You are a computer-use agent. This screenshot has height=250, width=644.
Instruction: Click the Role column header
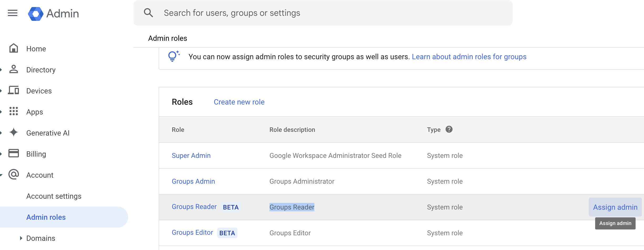coord(178,129)
